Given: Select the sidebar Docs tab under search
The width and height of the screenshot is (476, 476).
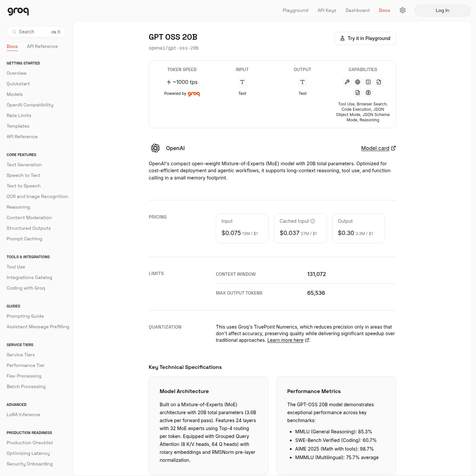Looking at the screenshot, I should click(12, 46).
